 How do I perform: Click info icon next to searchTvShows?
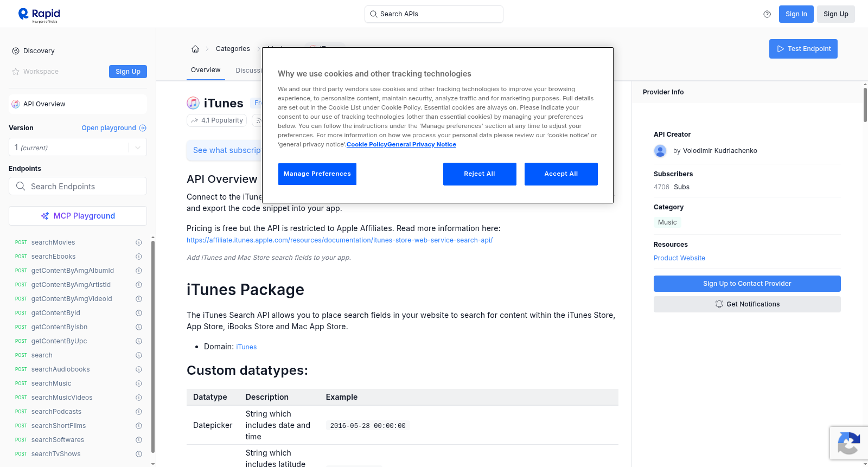point(139,454)
